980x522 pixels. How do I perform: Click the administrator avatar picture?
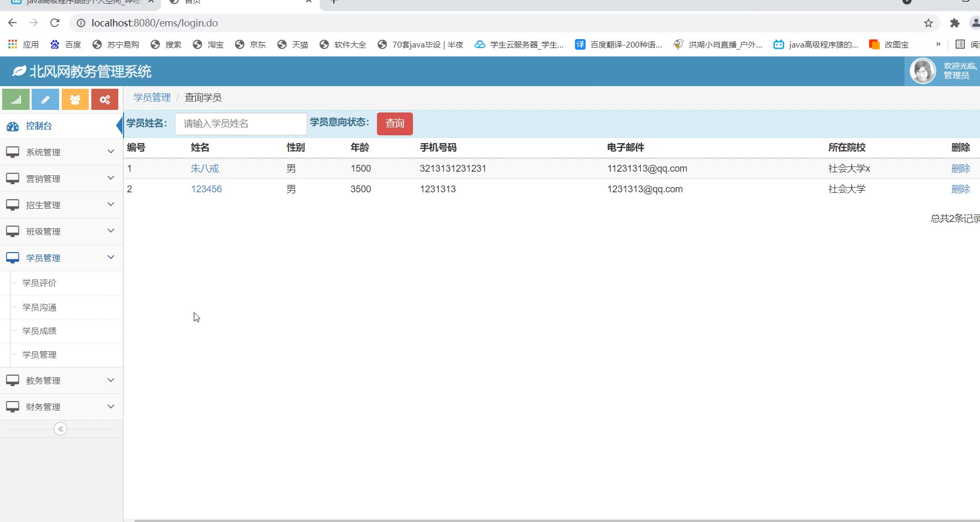tap(922, 71)
